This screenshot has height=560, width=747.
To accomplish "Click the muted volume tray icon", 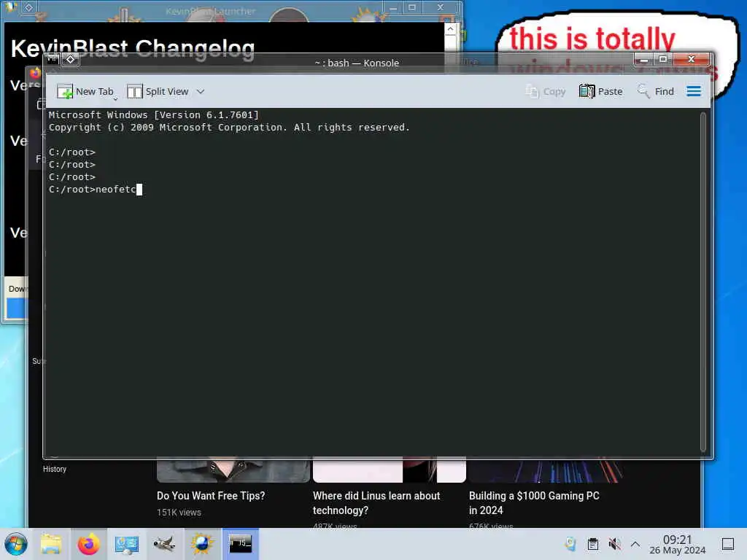I will pos(614,544).
